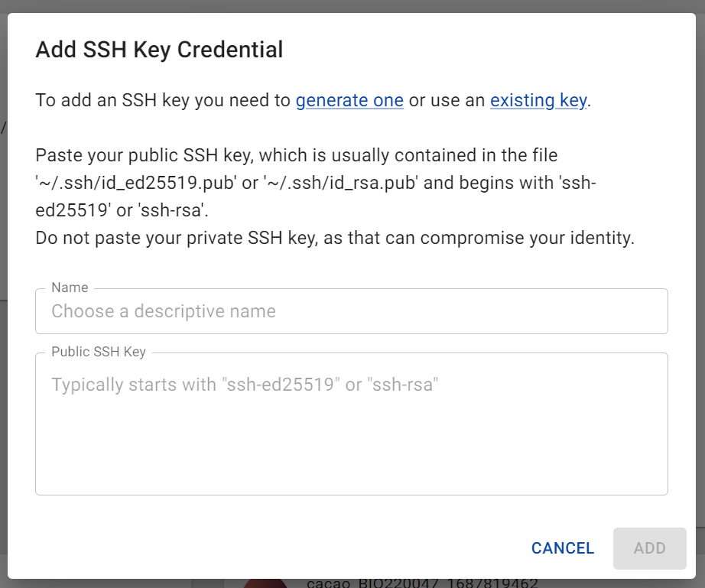Image resolution: width=705 pixels, height=588 pixels.
Task: Open the "generate one" link
Action: [x=349, y=100]
